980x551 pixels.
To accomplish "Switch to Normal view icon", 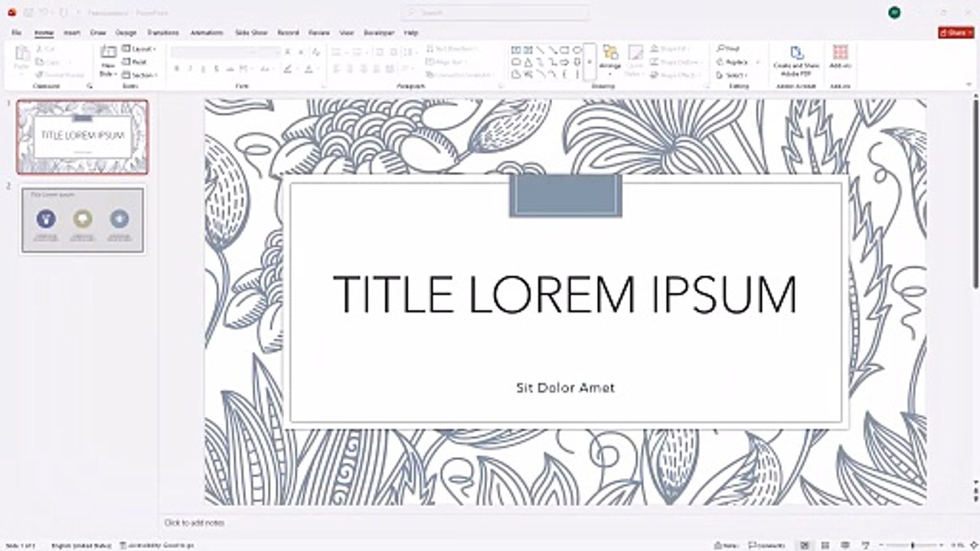I will [805, 546].
